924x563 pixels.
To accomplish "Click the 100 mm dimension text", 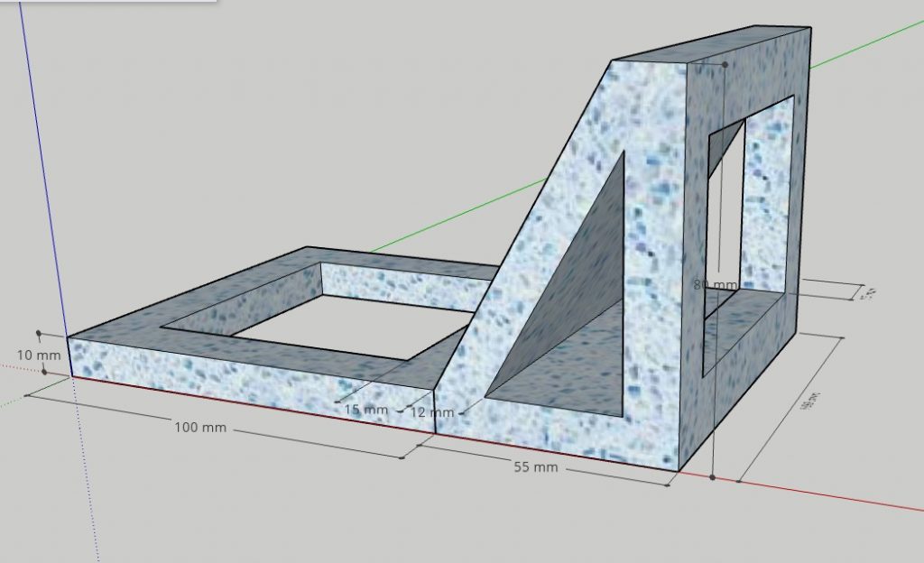I will (x=200, y=427).
